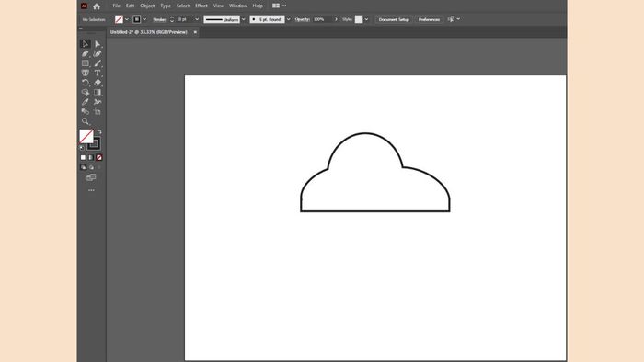Click the Style swatch in control bar

pyautogui.click(x=359, y=19)
